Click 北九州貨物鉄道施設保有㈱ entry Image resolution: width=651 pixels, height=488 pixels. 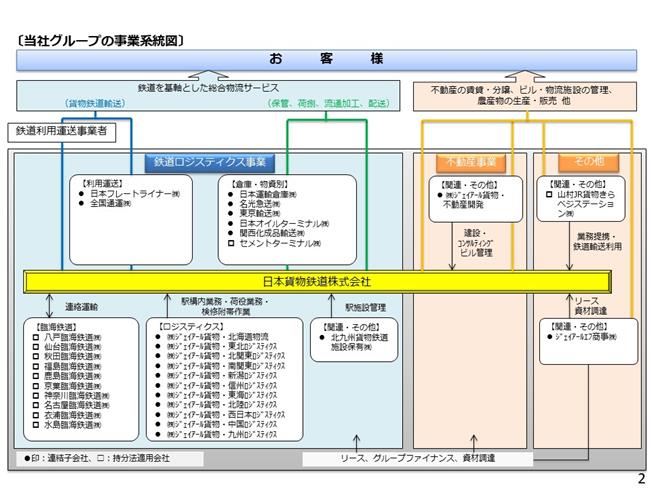pos(354,342)
